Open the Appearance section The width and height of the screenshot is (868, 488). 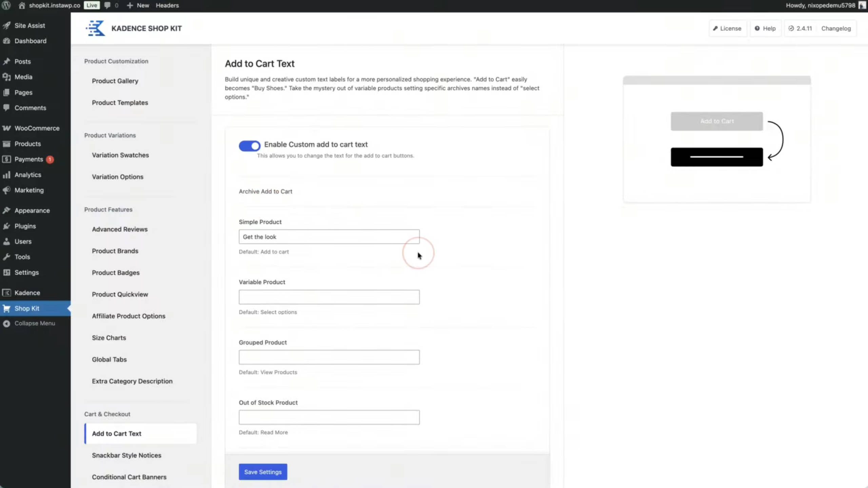pyautogui.click(x=32, y=210)
